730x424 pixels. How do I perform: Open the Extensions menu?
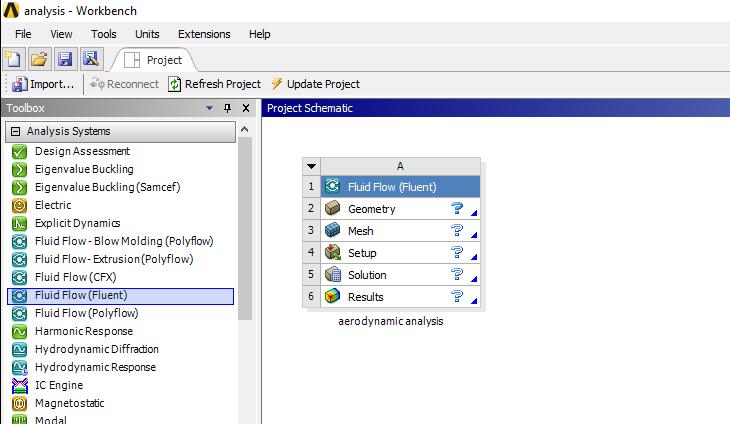204,34
